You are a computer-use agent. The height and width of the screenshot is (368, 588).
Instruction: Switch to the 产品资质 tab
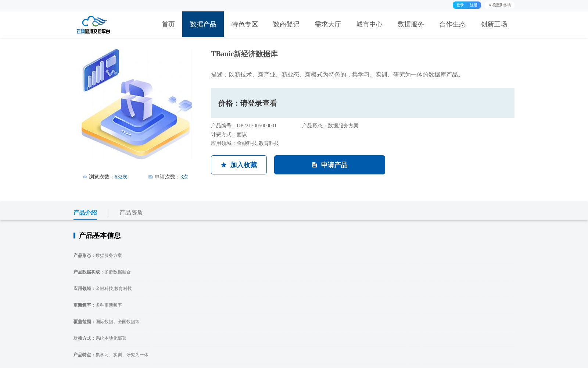click(131, 213)
